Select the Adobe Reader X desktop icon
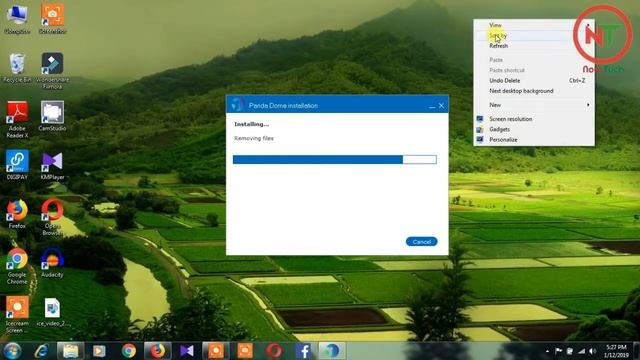Screen dimensions: 640x360 [17, 119]
